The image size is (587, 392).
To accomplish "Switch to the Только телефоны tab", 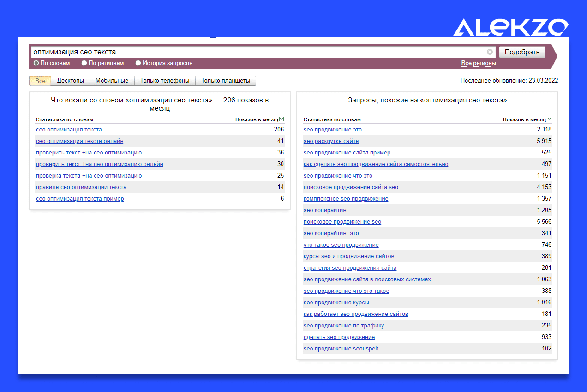I will (x=165, y=81).
